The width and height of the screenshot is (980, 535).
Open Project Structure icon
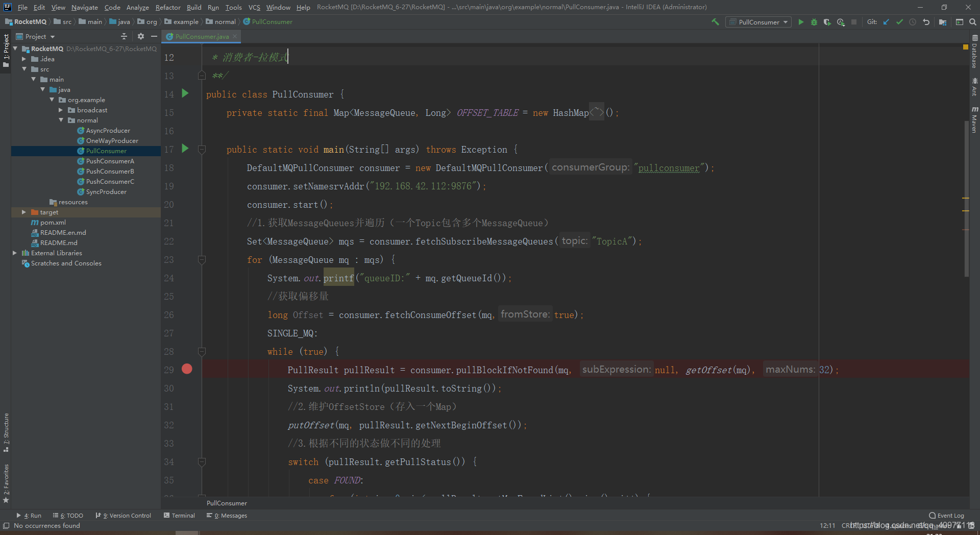click(x=943, y=22)
